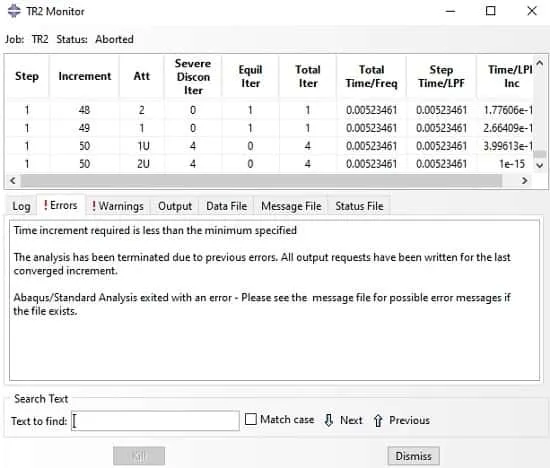Switch to the Output tab

[175, 206]
